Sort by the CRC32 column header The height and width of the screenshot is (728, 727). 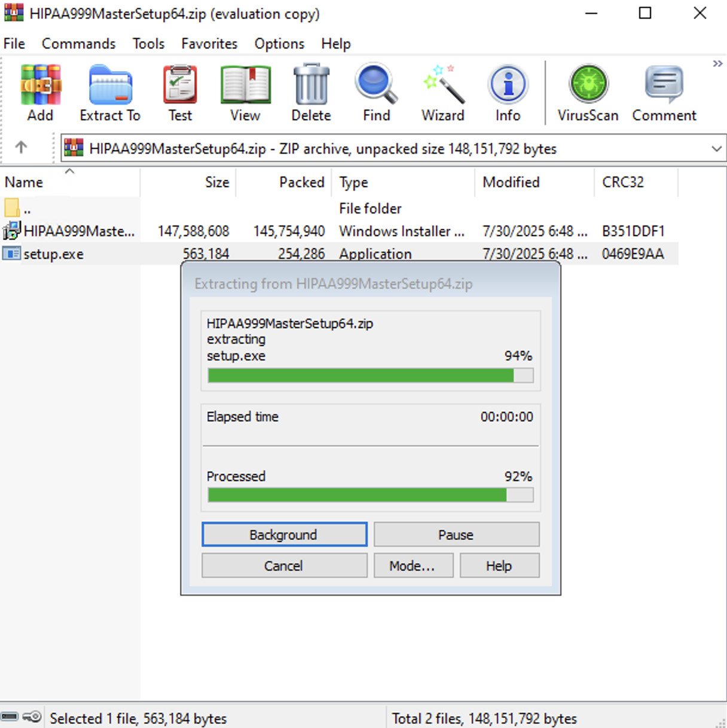[637, 182]
